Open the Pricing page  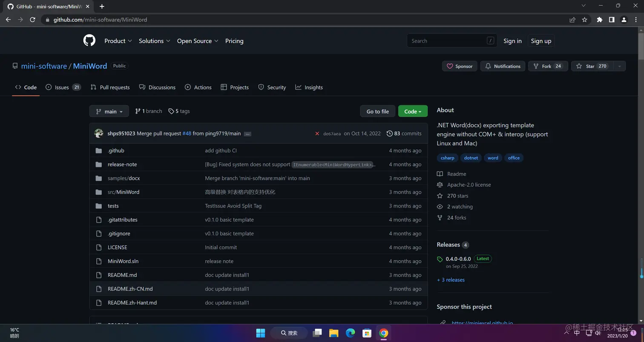pos(234,41)
